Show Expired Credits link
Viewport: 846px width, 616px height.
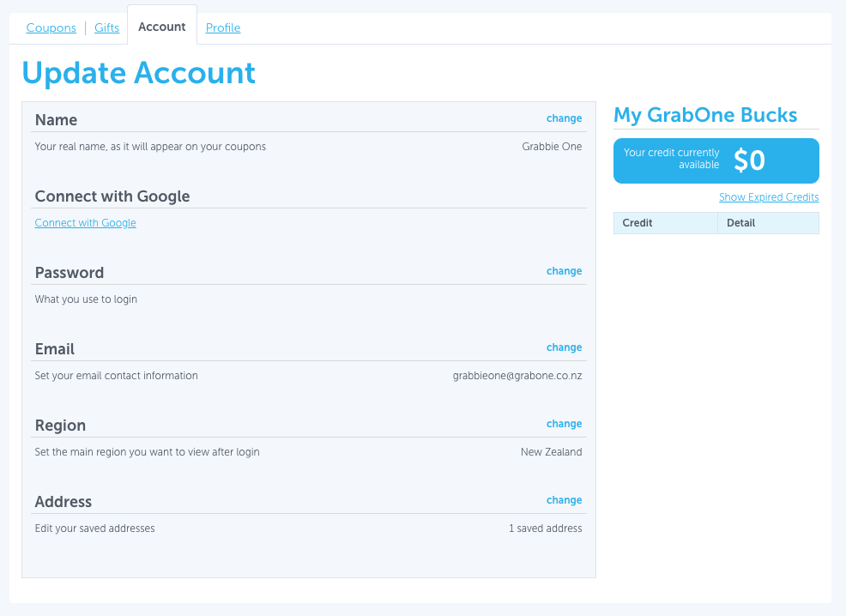pyautogui.click(x=769, y=196)
